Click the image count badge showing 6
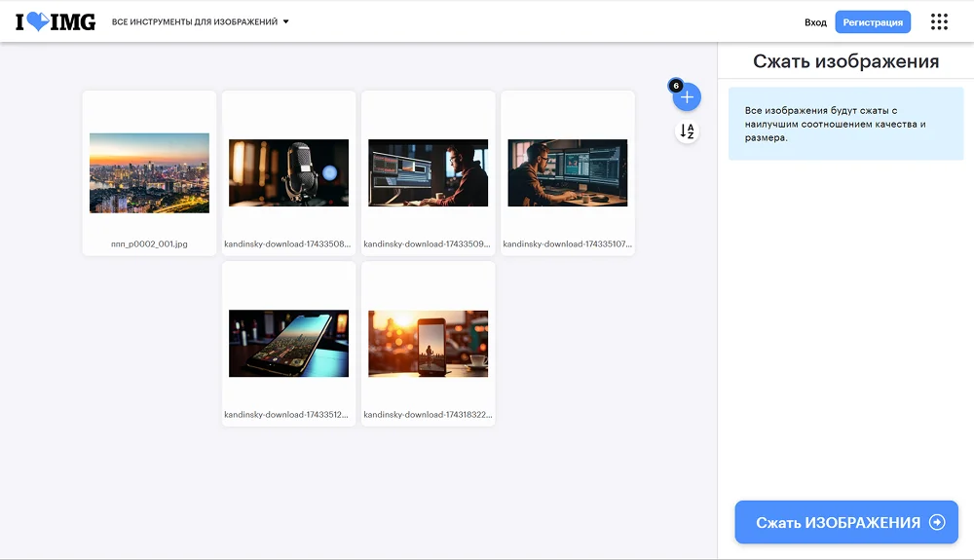This screenshot has height=560, width=974. pyautogui.click(x=674, y=86)
